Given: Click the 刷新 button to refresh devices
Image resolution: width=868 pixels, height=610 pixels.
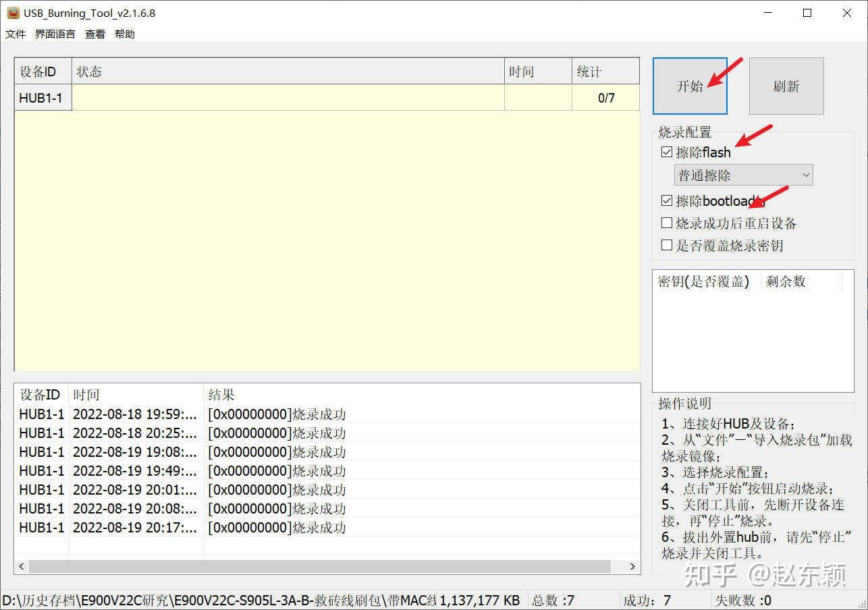Looking at the screenshot, I should [x=786, y=86].
